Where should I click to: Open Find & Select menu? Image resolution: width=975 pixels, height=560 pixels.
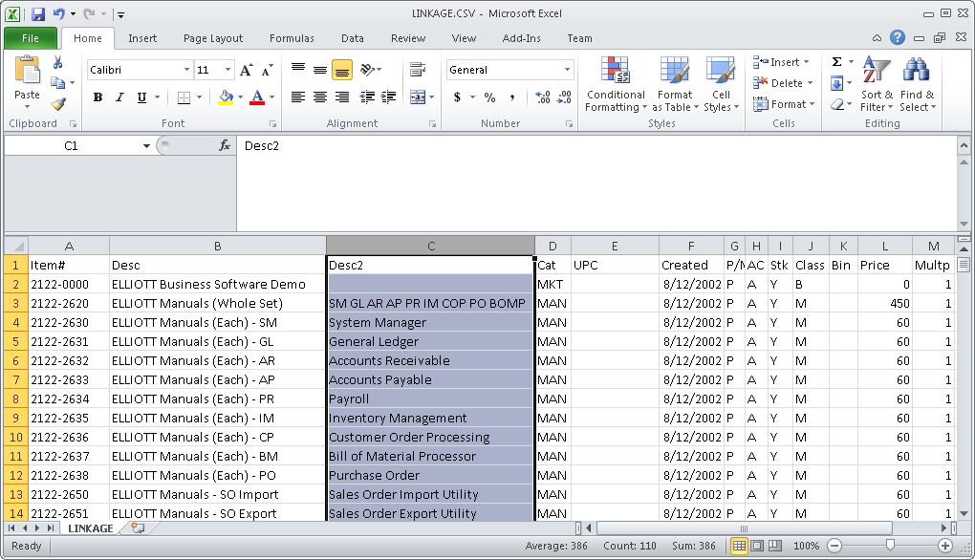pos(918,84)
